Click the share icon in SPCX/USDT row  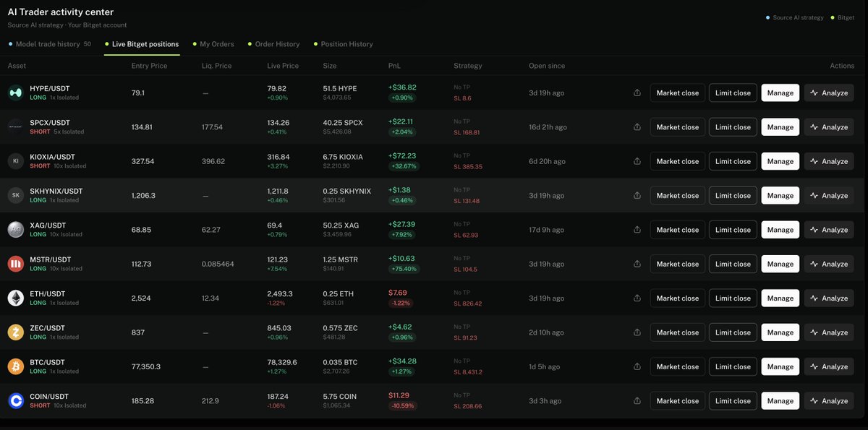(637, 127)
